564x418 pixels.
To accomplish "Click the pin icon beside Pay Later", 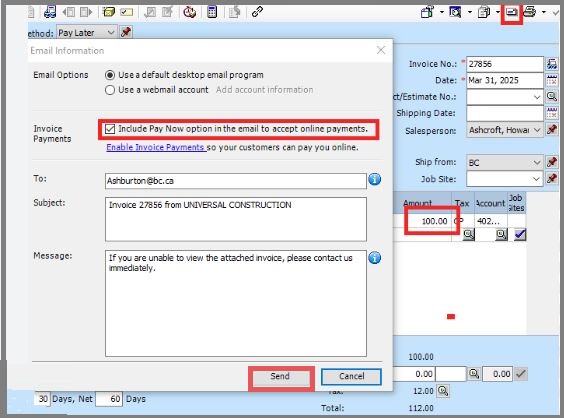I will [126, 32].
